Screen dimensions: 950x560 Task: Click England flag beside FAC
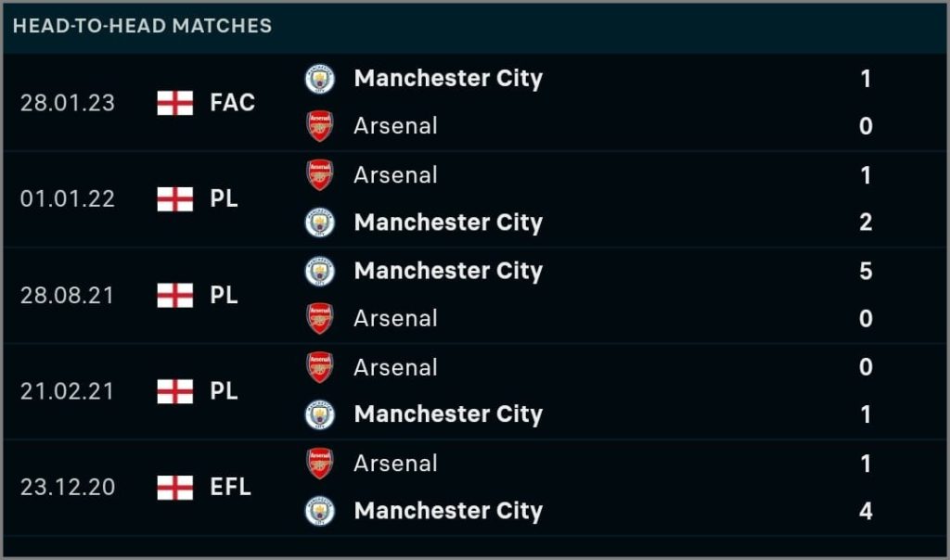click(175, 103)
